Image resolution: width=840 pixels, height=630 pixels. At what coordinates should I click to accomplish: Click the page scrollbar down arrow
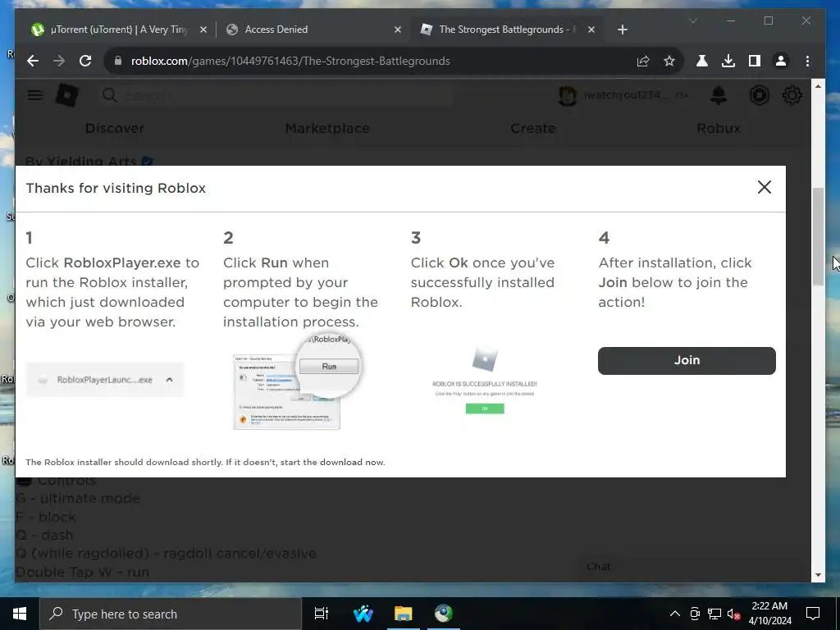818,575
